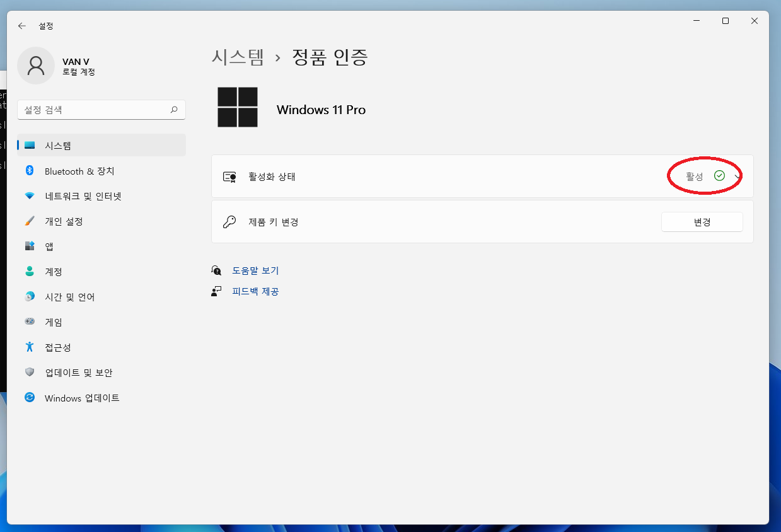781x532 pixels.
Task: Click the 제품 키 변경 key icon
Action: (x=229, y=222)
